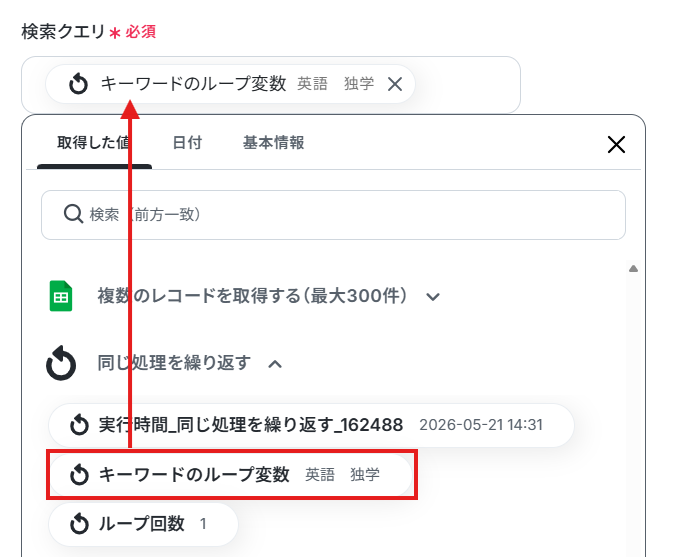The height and width of the screenshot is (557, 681).
Task: Close the value picker panel with X
Action: (616, 144)
